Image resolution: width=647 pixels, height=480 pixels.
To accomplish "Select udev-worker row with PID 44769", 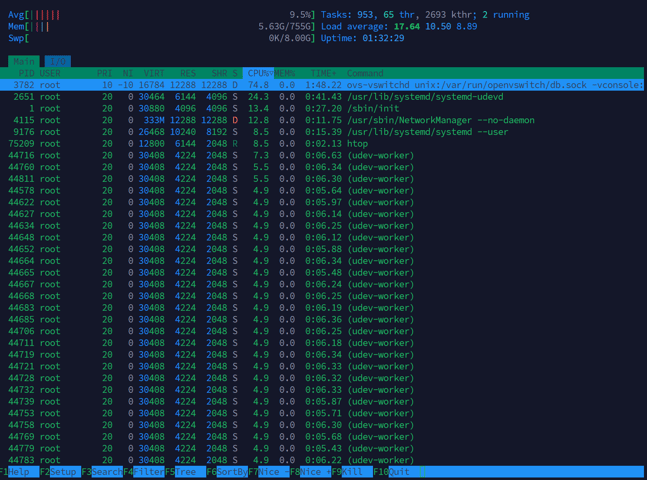I will coord(322,437).
